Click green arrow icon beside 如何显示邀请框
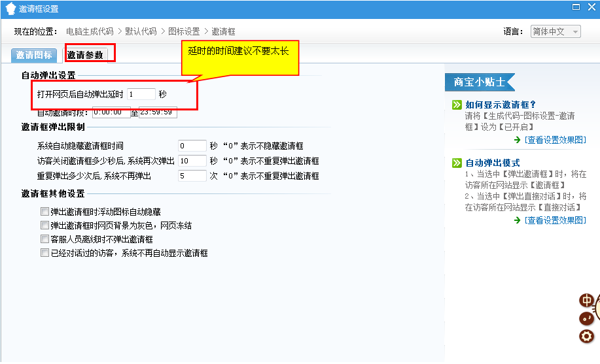 [x=457, y=105]
